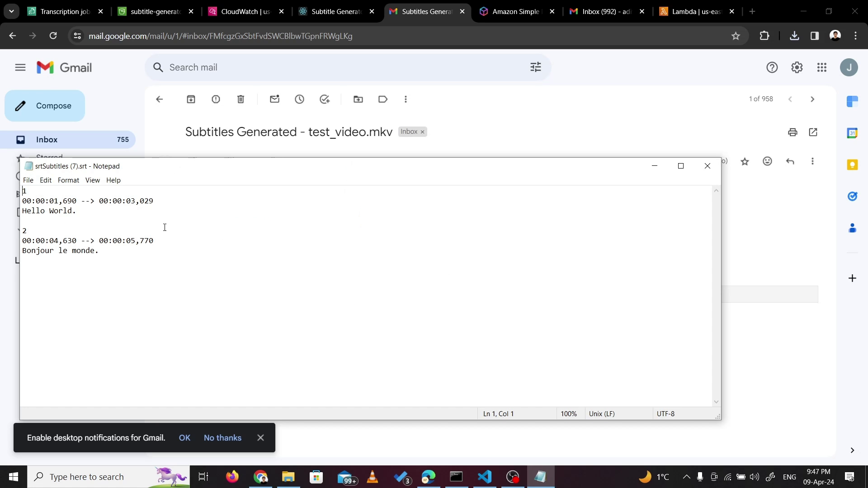Screen dimensions: 868x488
Task: Click the Search mail field
Action: [x=344, y=68]
